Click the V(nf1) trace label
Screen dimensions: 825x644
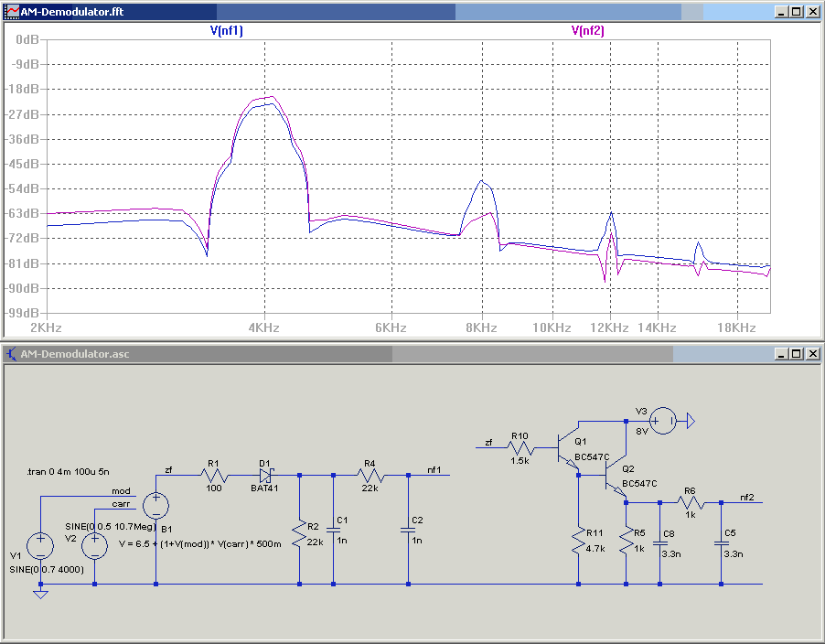tap(226, 30)
